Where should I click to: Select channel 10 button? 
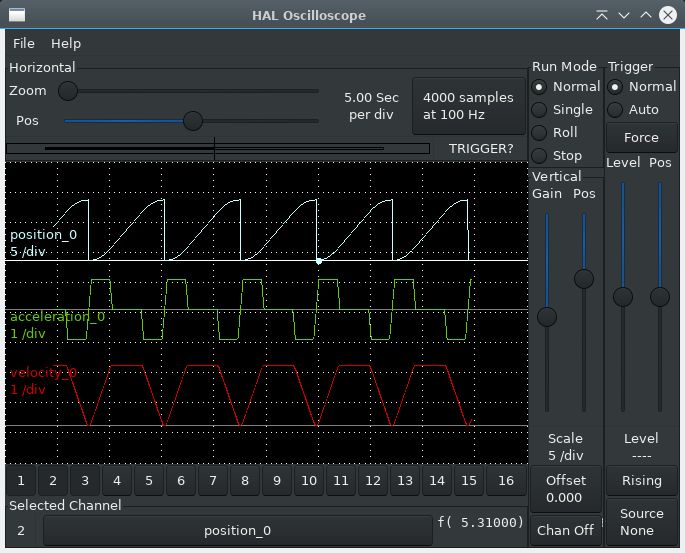click(309, 480)
